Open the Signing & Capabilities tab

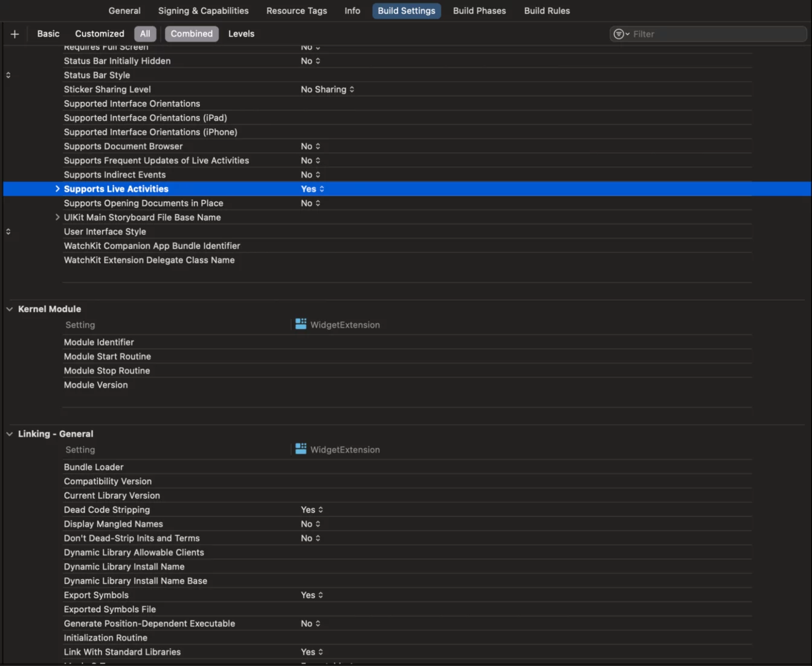pos(203,11)
